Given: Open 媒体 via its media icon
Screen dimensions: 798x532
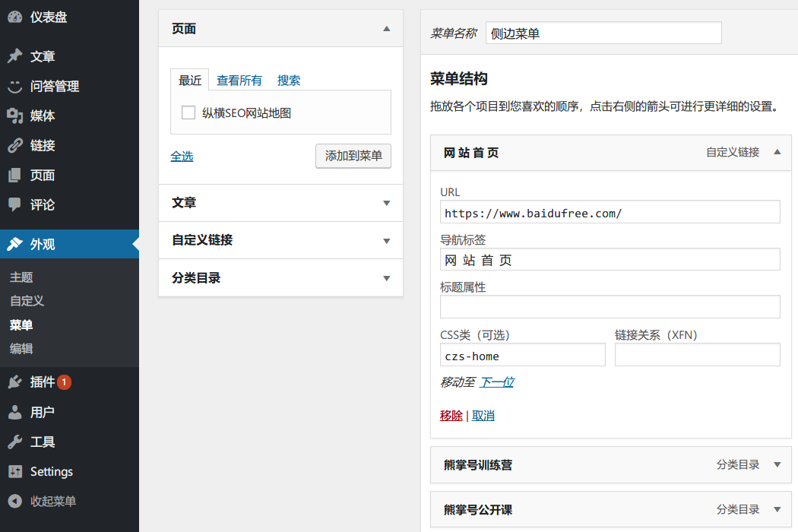Looking at the screenshot, I should tap(14, 116).
